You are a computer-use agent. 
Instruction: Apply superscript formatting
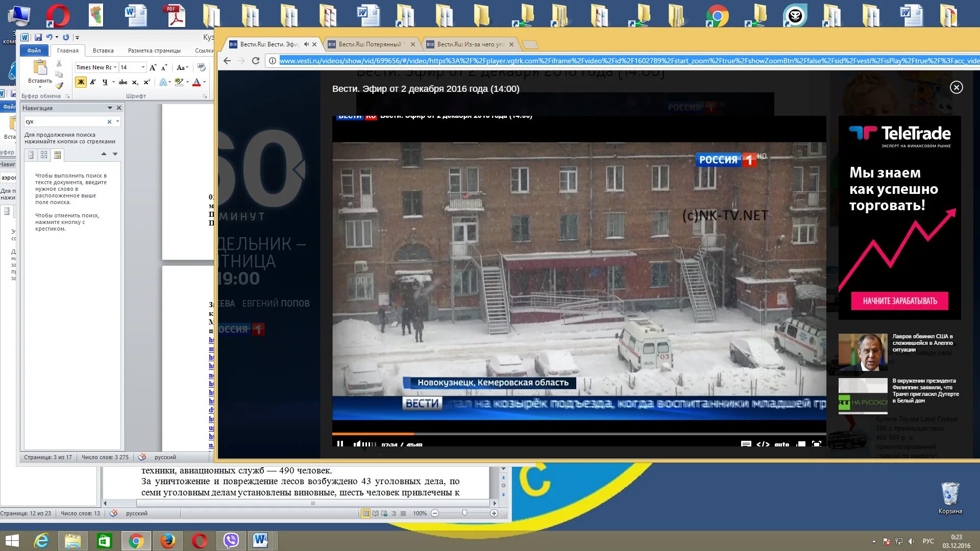click(x=146, y=82)
